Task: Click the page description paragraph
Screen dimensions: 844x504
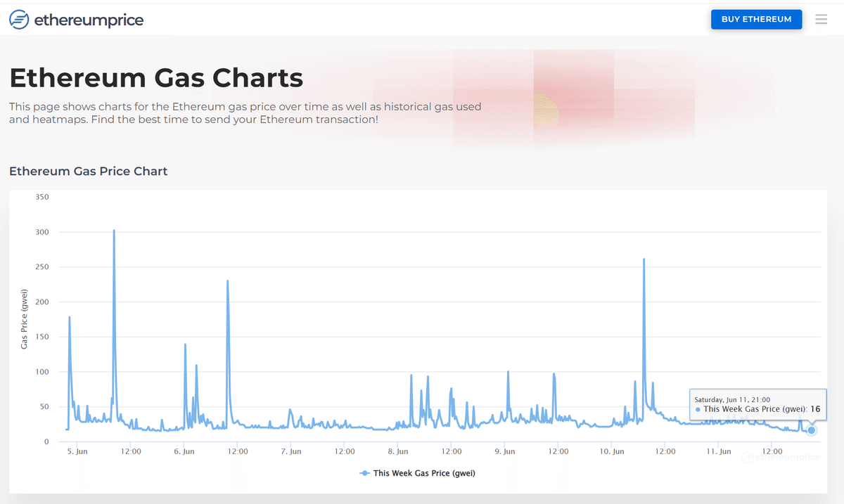Action: click(x=245, y=113)
